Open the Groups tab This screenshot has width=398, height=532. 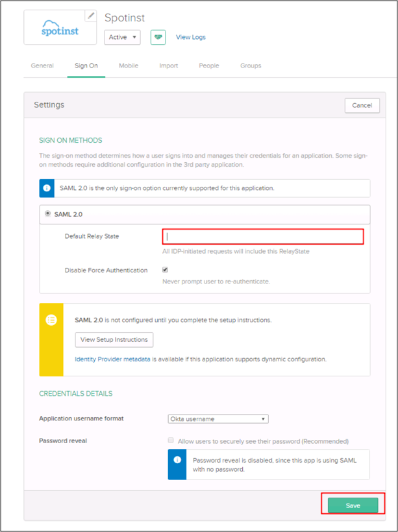coord(251,66)
